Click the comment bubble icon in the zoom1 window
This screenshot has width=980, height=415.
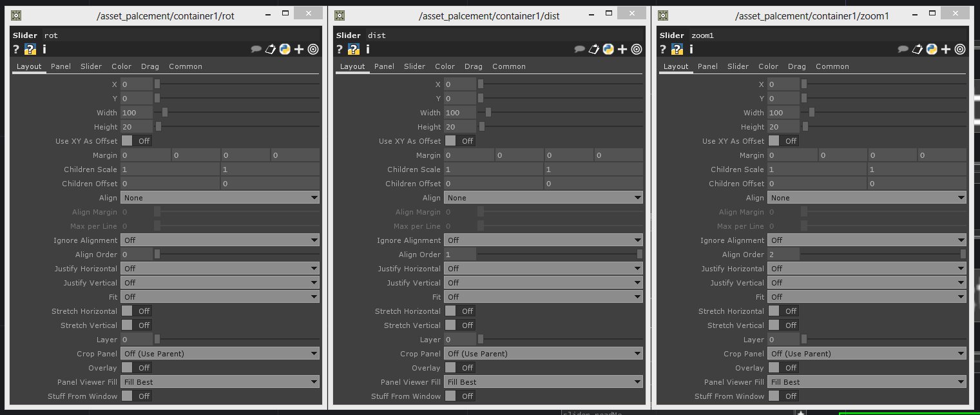coord(903,49)
